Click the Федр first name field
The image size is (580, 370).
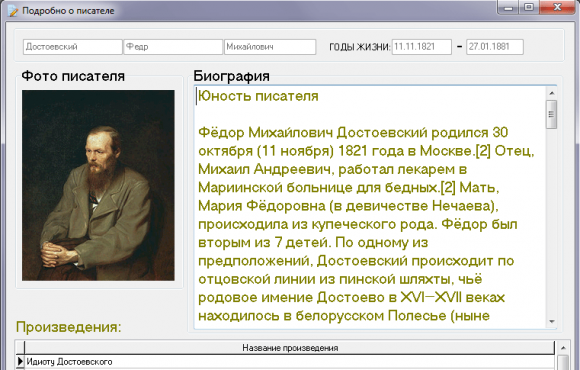[x=173, y=47]
